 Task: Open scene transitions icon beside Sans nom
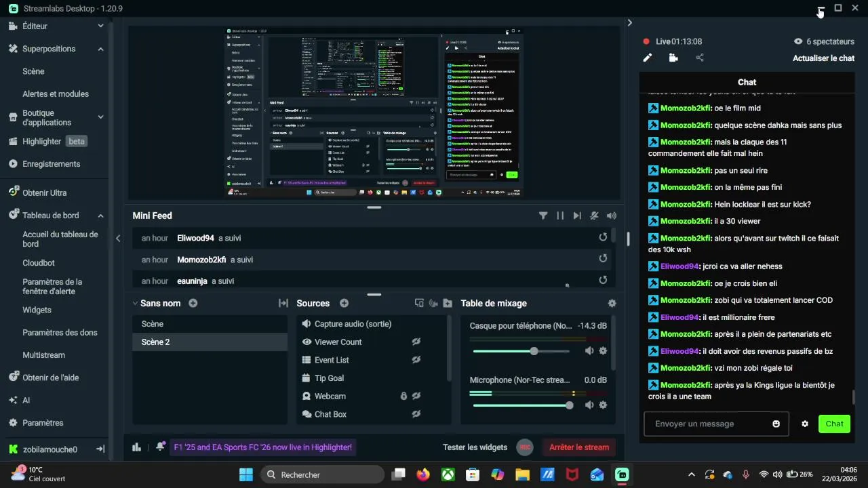point(283,303)
